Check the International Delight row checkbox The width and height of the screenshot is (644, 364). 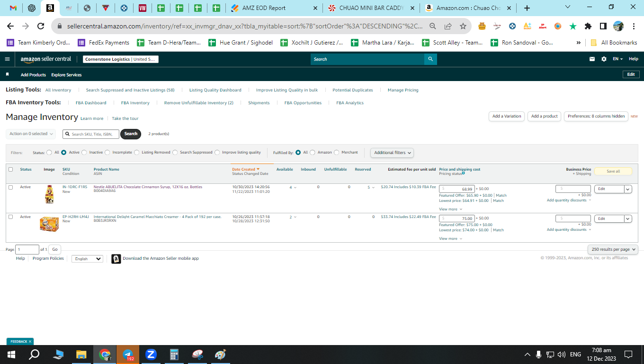10,217
